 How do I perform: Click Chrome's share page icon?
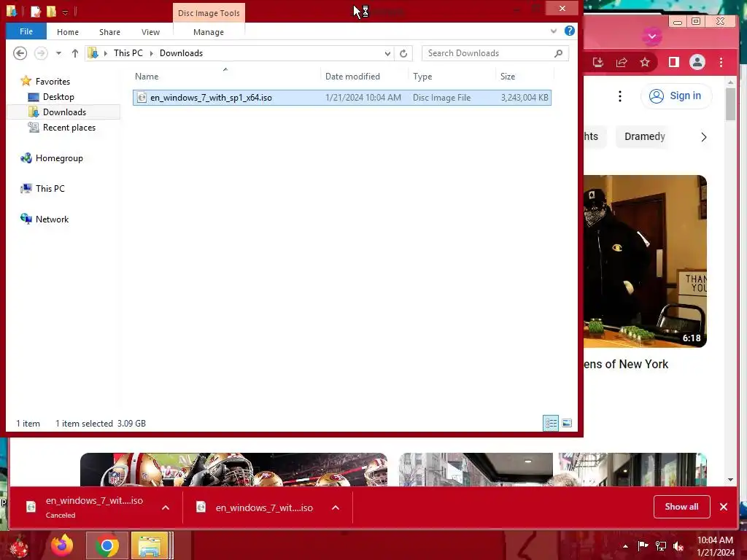click(622, 63)
